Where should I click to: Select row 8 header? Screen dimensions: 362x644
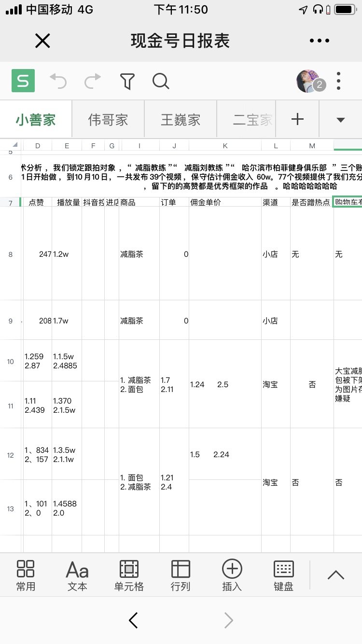click(x=11, y=254)
